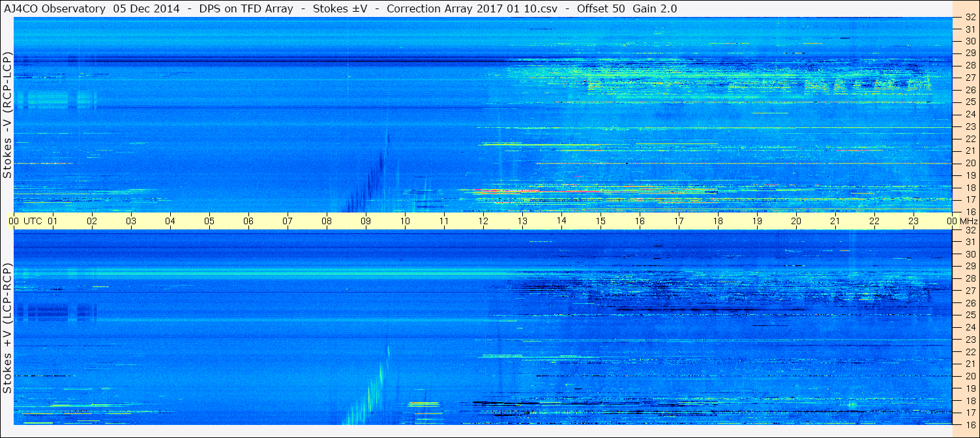Select the 17 MHz label of the upper panel
Image resolution: width=980 pixels, height=438 pixels.
(x=970, y=199)
